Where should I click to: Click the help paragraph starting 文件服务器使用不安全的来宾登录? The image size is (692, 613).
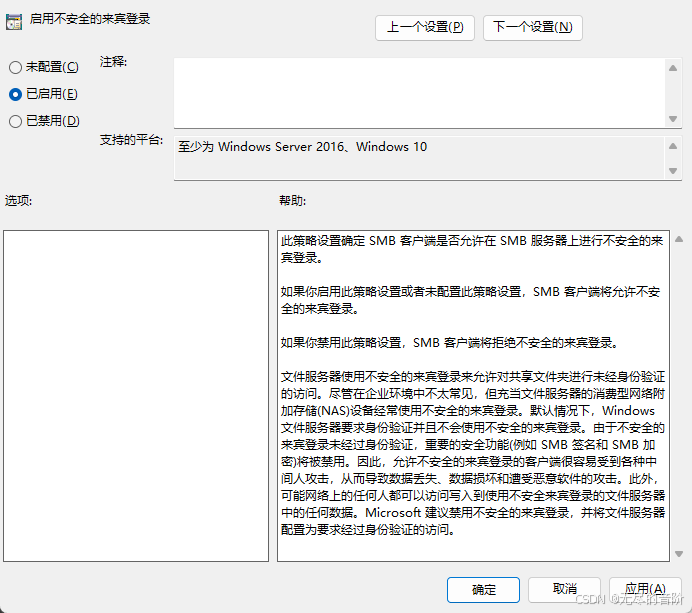473,453
